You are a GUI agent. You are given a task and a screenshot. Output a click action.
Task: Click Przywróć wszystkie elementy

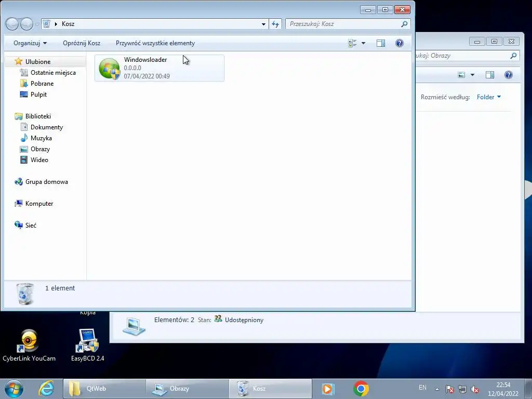[x=155, y=43]
